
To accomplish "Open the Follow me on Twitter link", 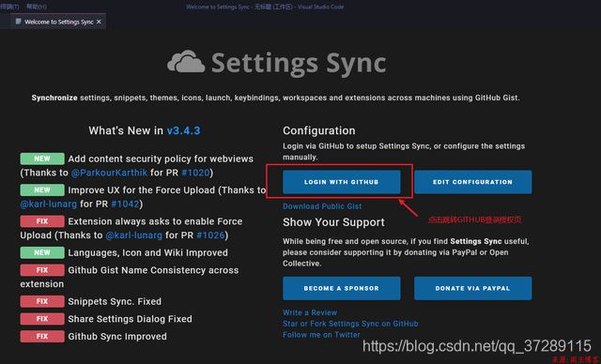I will tap(321, 335).
